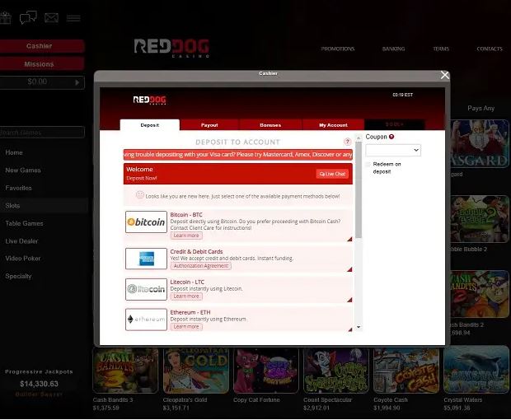Click the Coupon help icon

click(x=391, y=137)
